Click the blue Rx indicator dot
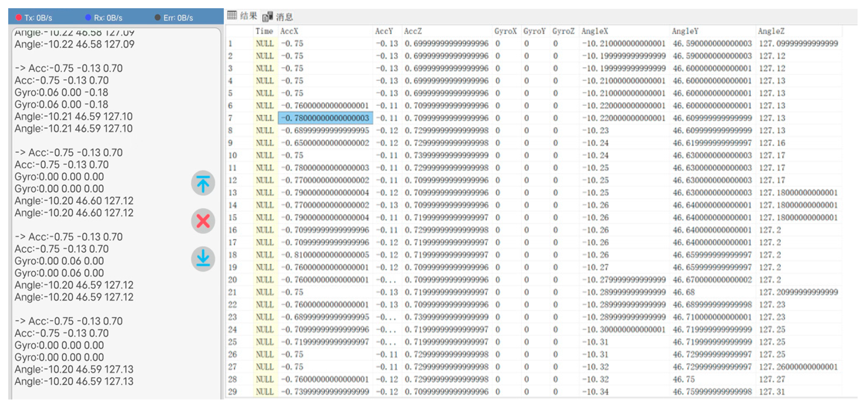 [x=88, y=17]
